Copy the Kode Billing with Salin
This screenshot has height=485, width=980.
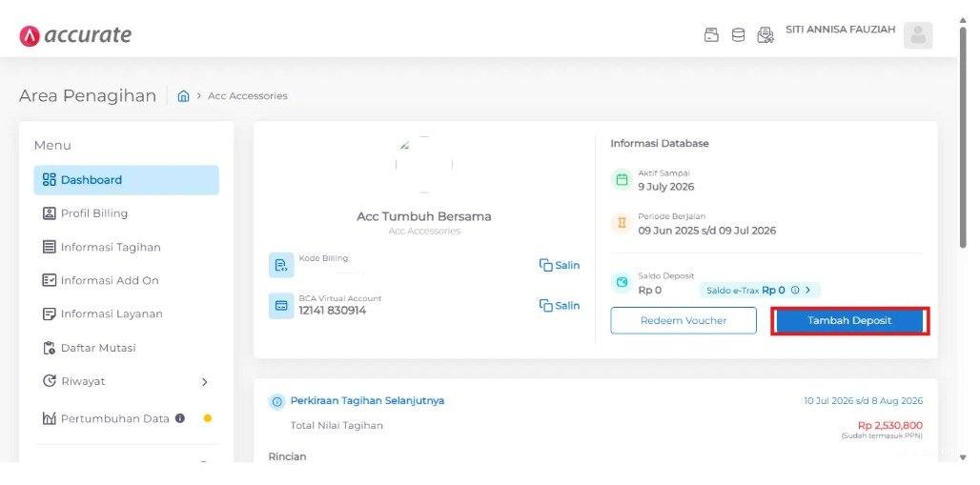click(x=560, y=265)
